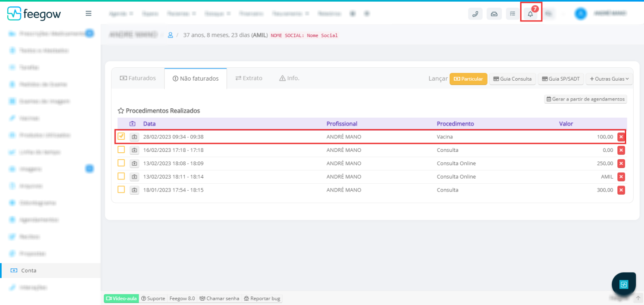Click the 250,00 value cell

(605, 164)
